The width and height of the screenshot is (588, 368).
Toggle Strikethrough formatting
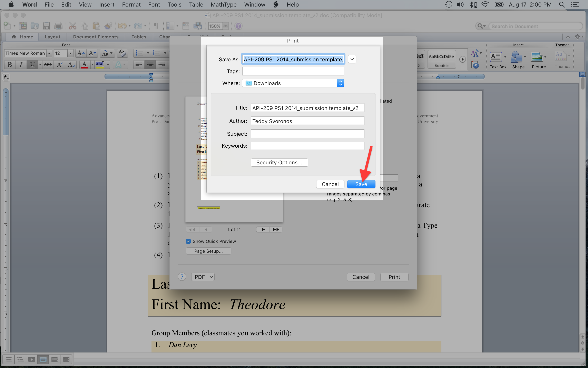(x=48, y=65)
